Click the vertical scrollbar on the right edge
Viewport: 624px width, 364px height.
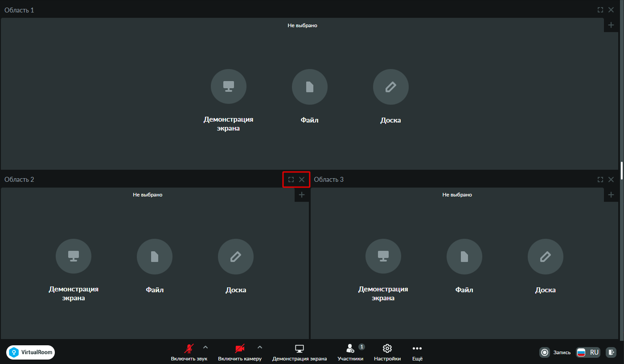(x=621, y=170)
